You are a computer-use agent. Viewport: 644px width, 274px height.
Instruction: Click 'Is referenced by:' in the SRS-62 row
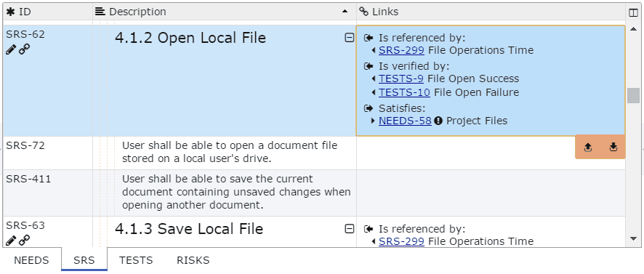point(422,38)
